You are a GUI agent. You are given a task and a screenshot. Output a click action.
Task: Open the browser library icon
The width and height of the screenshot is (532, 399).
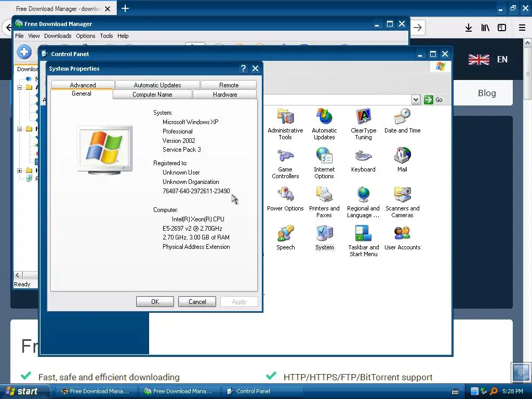[x=485, y=28]
